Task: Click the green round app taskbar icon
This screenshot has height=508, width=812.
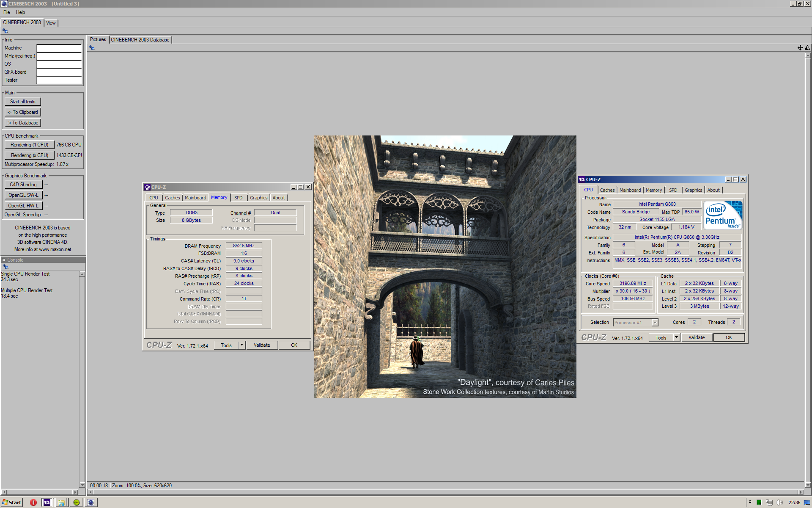Action: [x=76, y=502]
